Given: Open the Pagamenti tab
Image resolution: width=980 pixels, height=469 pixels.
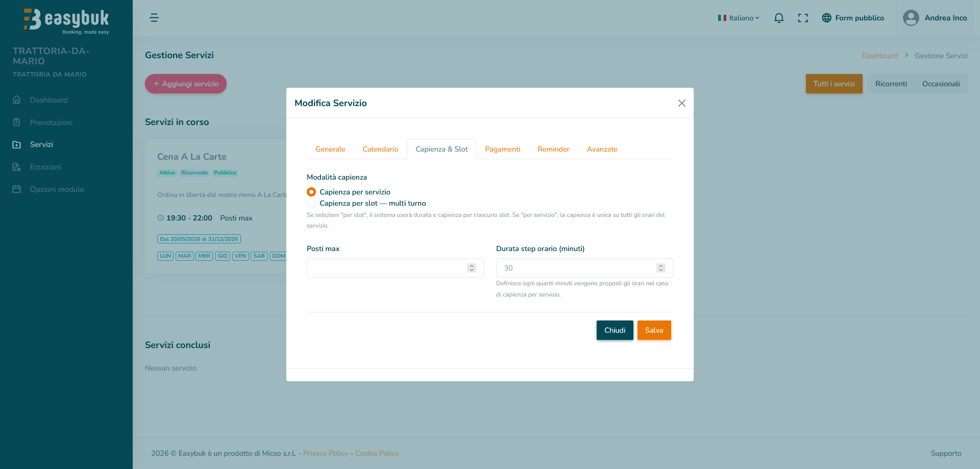Looking at the screenshot, I should click(x=503, y=149).
